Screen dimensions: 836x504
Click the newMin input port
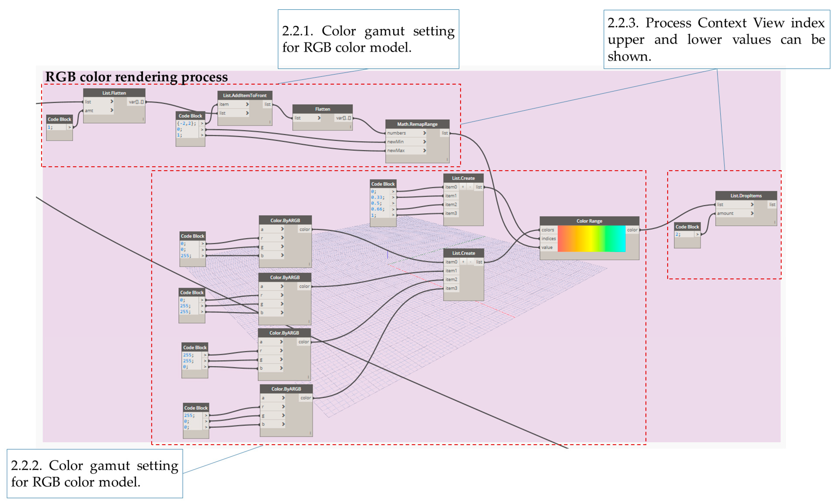pyautogui.click(x=406, y=142)
